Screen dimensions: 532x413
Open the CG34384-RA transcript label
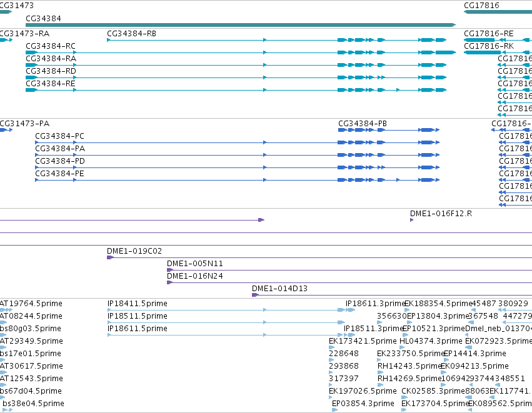(x=51, y=59)
